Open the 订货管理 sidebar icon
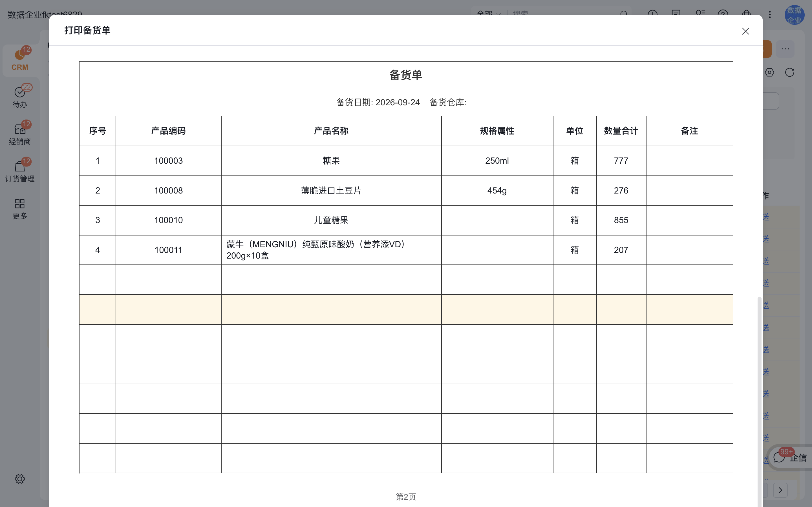This screenshot has height=507, width=812. [x=20, y=171]
